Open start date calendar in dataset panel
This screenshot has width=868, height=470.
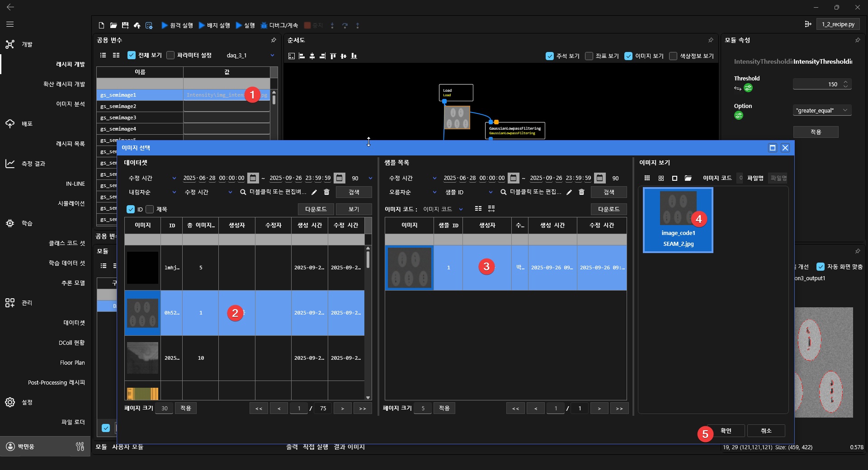253,178
